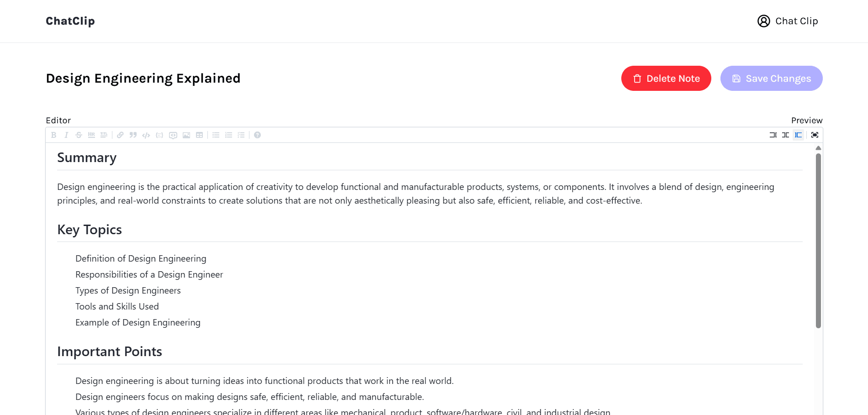The image size is (868, 415).
Task: Insert a horizontal rule (HR)
Action: pyautogui.click(x=91, y=135)
